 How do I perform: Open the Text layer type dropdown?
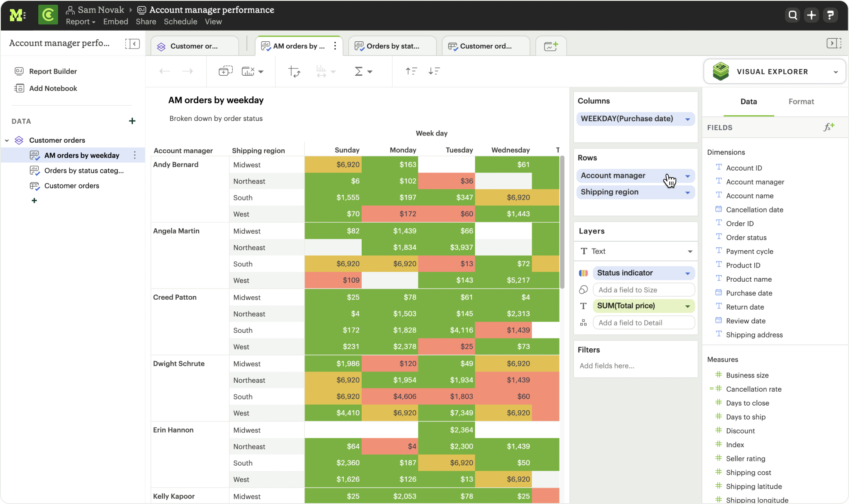click(x=689, y=252)
